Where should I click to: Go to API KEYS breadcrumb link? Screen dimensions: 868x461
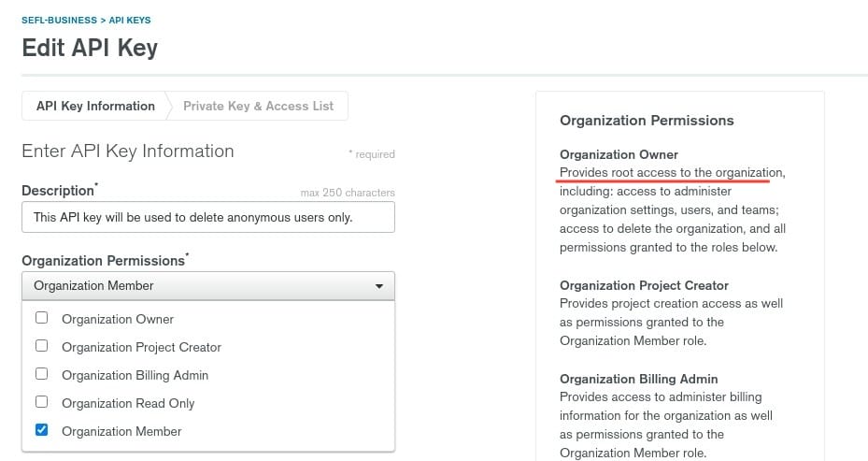pos(129,20)
